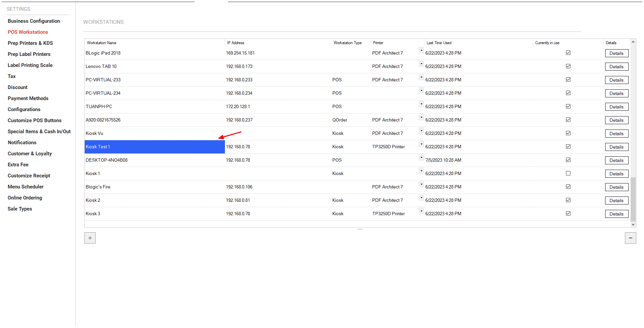Click Details button for TUANPH-PC
Viewport: 644px width, 328px height.
616,107
